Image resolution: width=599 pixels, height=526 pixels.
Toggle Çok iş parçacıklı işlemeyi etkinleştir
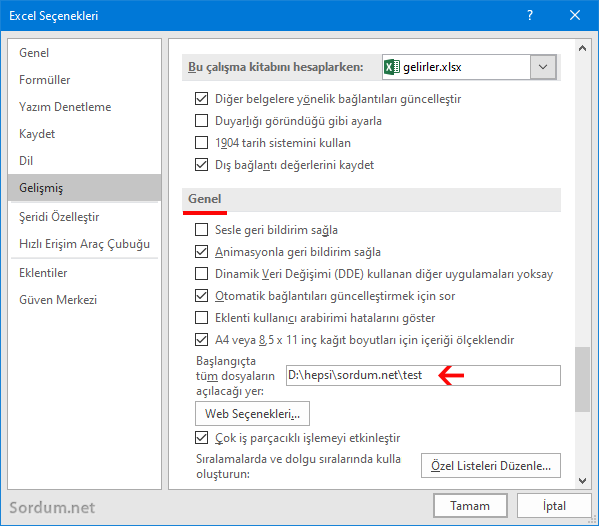coord(201,438)
